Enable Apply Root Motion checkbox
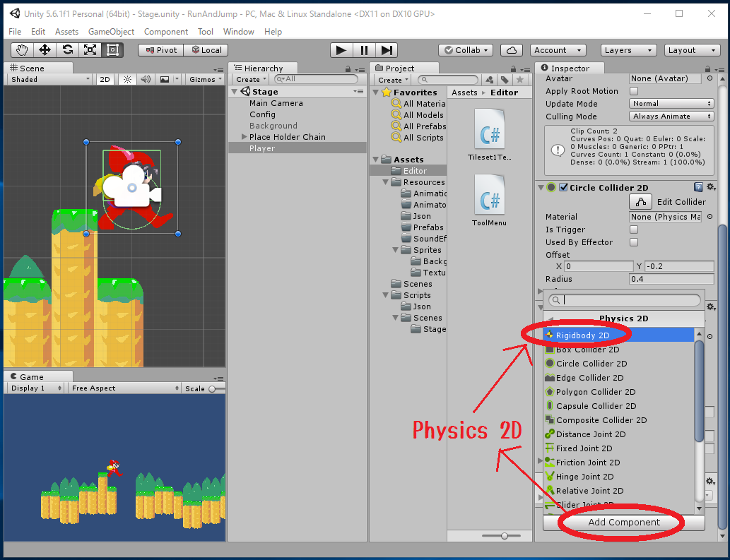The image size is (730, 560). point(634,91)
